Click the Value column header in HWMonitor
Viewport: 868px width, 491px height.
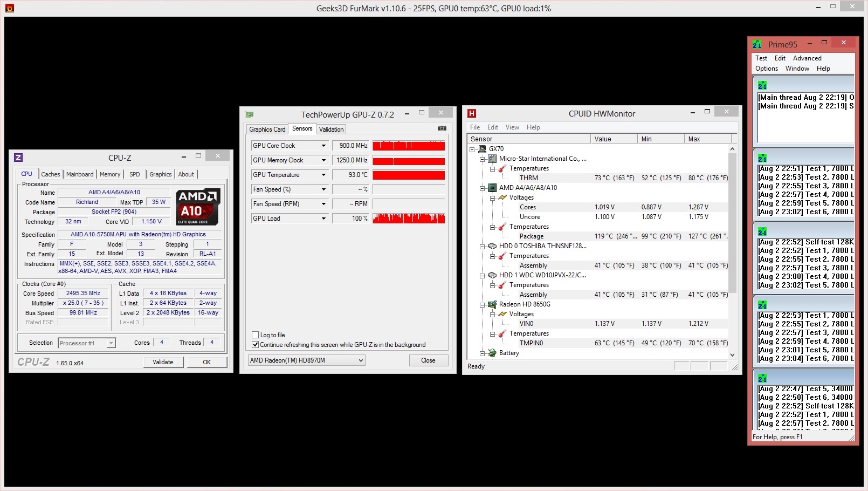pyautogui.click(x=614, y=139)
